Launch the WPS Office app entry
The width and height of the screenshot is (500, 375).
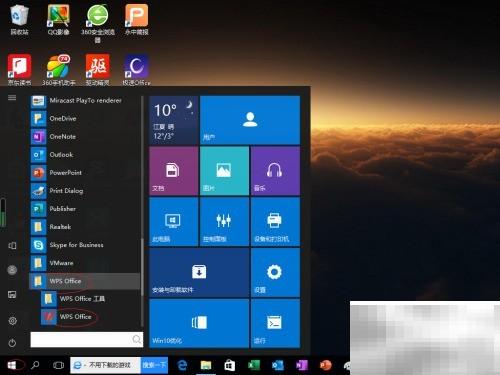pyautogui.click(x=90, y=316)
